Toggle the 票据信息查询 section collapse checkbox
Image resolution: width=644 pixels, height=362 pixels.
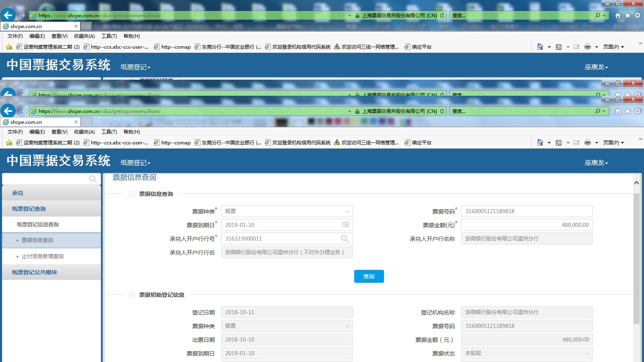point(132,194)
